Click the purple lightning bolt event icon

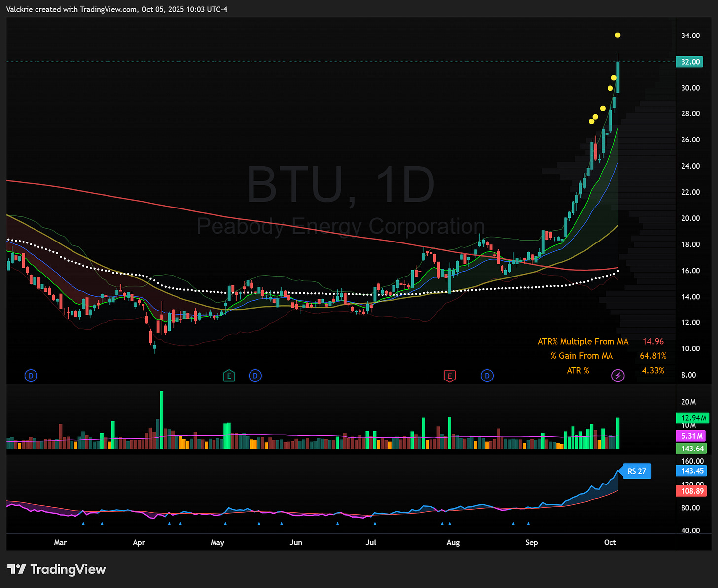[618, 376]
